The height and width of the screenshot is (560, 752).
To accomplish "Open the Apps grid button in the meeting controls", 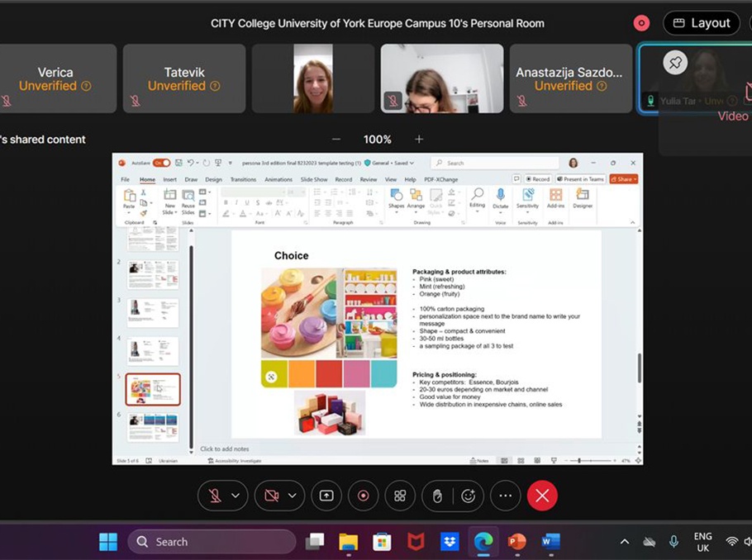I will pos(400,496).
